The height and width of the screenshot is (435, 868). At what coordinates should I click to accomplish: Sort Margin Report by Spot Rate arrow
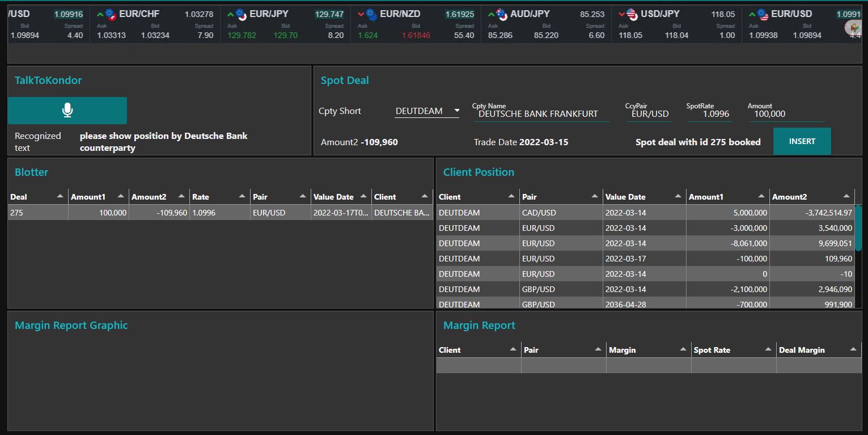point(768,349)
